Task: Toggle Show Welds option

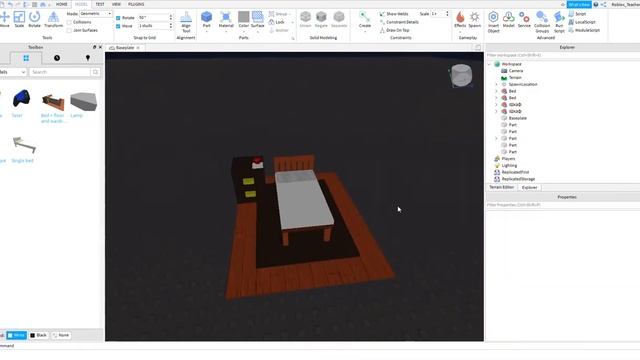Action: click(393, 14)
